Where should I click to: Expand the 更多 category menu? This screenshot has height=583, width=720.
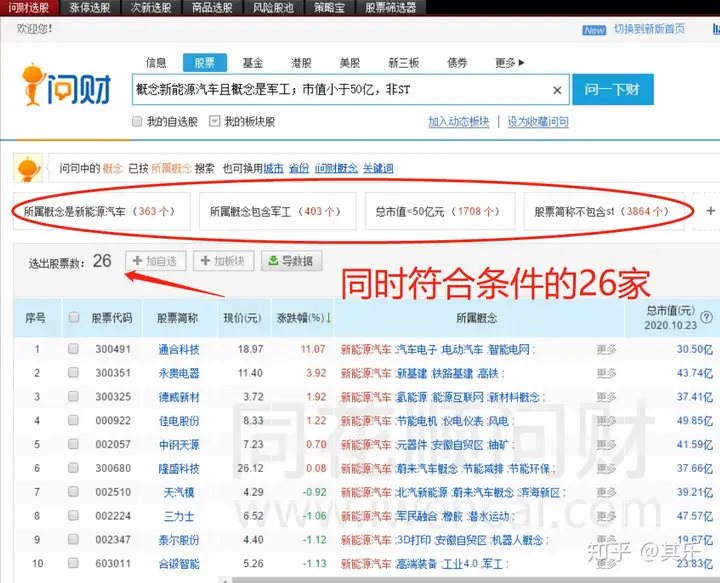[509, 62]
